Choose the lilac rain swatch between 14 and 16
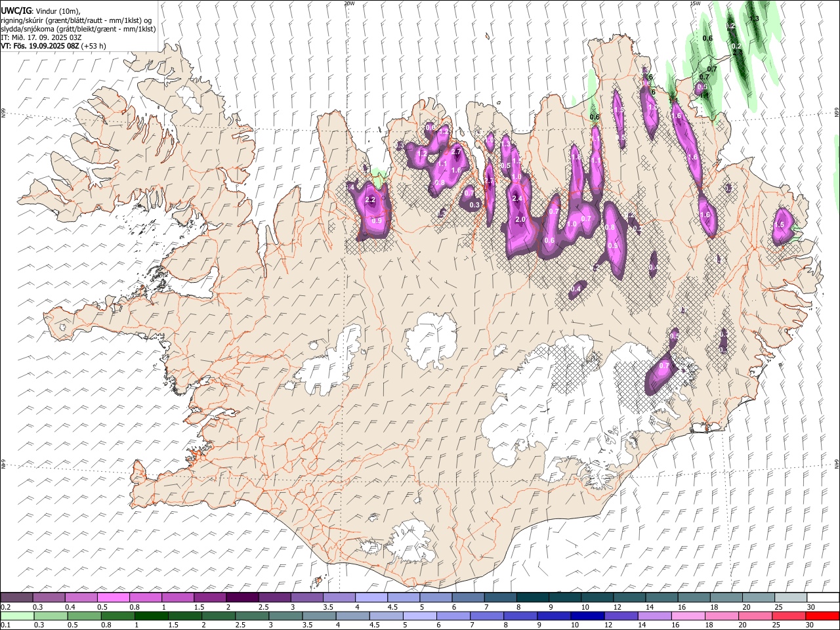The width and height of the screenshot is (840, 630). (654, 616)
